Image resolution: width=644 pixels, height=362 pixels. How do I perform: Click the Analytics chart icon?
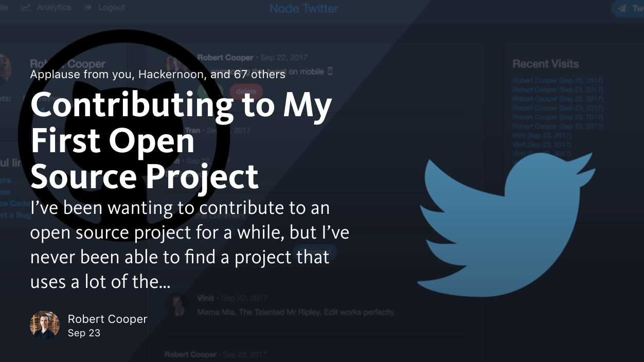point(26,8)
